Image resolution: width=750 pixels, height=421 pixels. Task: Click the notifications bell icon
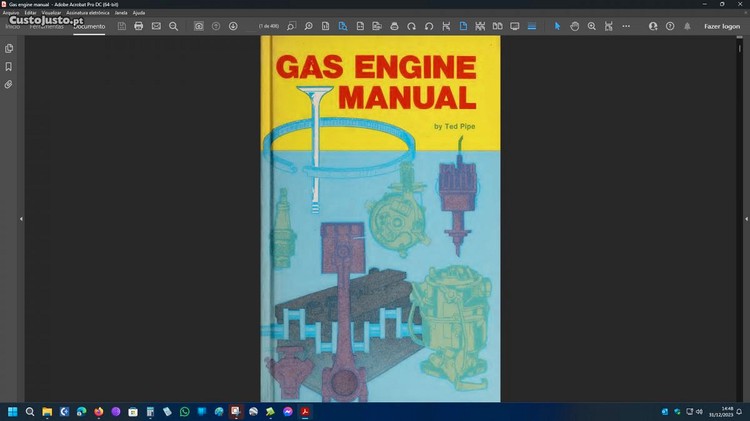tap(687, 26)
